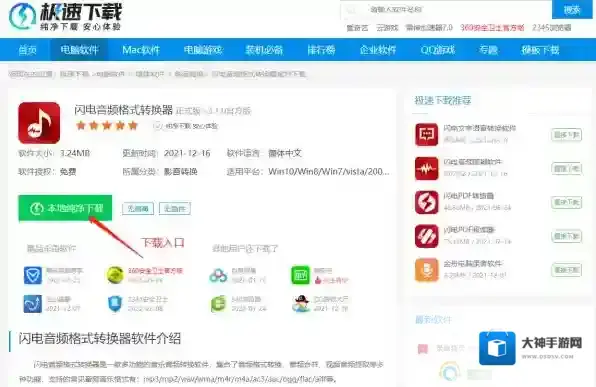This screenshot has width=596, height=387.
Task: Open the Mac软件 navigation tab
Action: tap(141, 50)
